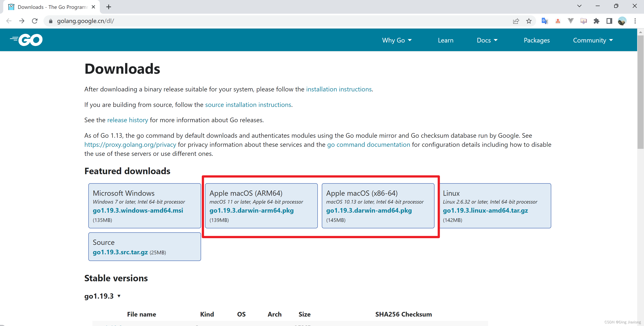The image size is (644, 326).
Task: Open the release history link
Action: pyautogui.click(x=128, y=120)
